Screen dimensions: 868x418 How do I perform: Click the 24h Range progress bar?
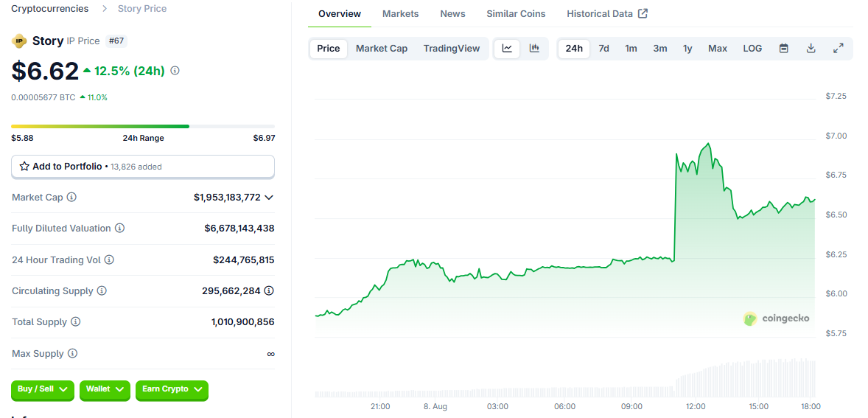click(x=143, y=126)
